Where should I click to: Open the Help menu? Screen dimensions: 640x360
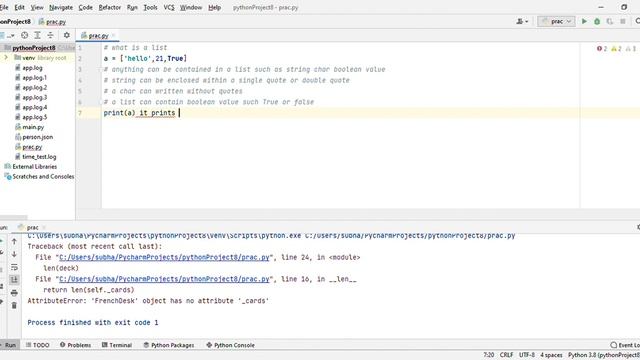214,7
